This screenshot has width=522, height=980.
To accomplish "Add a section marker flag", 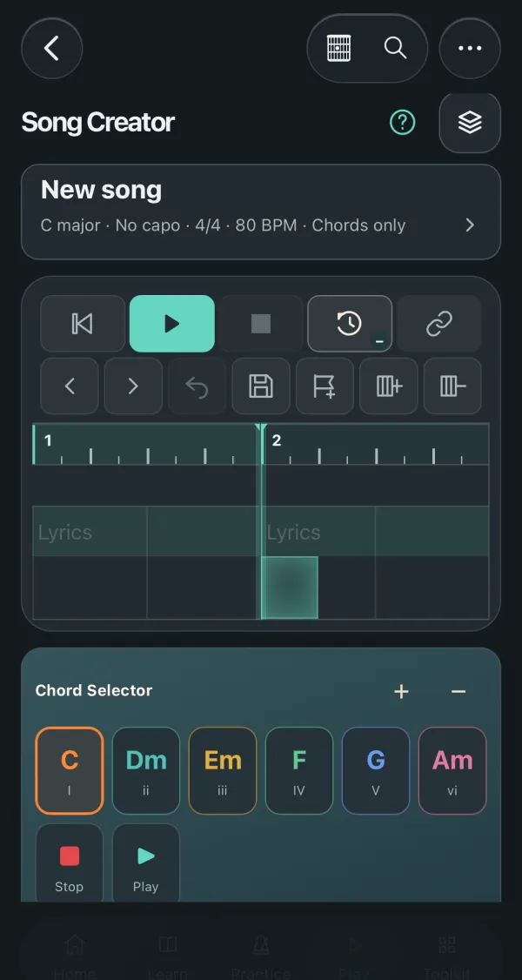I will click(x=325, y=386).
